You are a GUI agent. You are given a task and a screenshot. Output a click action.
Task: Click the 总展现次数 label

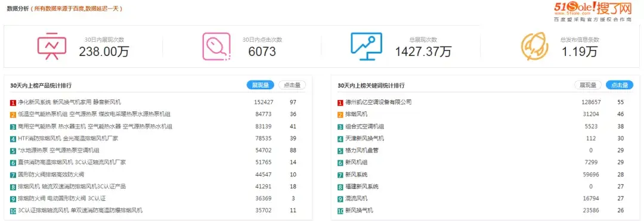click(x=423, y=40)
